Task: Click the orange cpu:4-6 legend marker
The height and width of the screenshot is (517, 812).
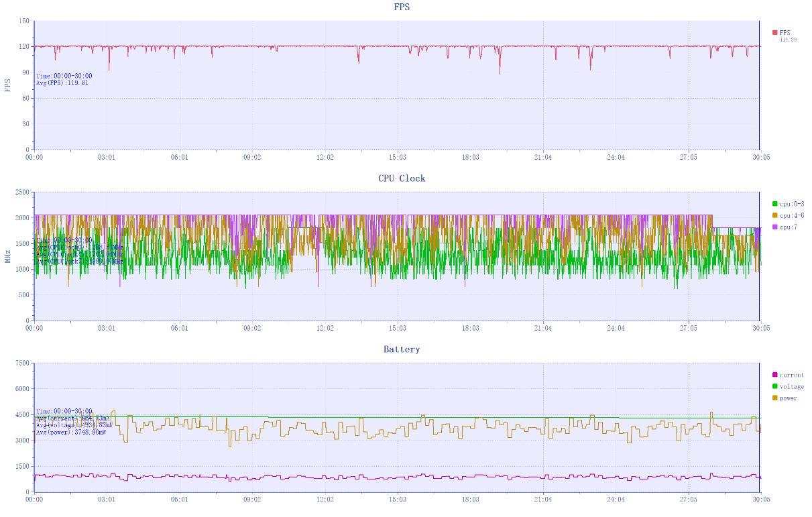Action: pyautogui.click(x=774, y=215)
